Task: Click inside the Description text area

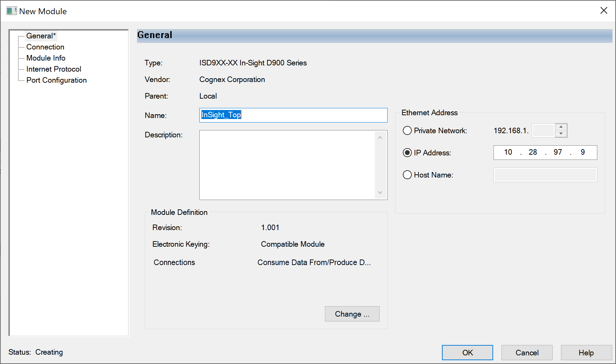Action: point(287,165)
